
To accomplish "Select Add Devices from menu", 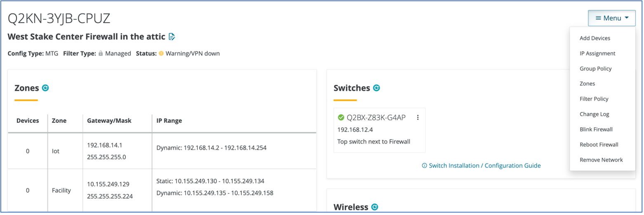I will [x=594, y=38].
